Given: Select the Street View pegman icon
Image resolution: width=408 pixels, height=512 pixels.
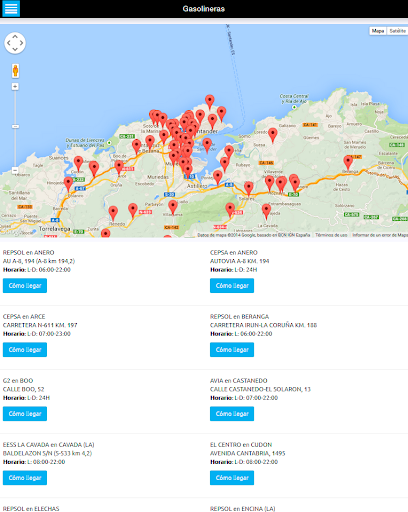Looking at the screenshot, I should tap(15, 71).
